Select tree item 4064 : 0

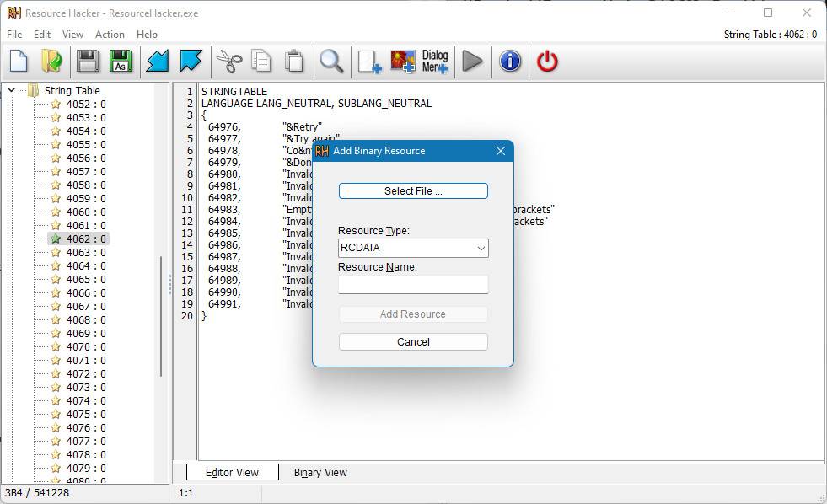coord(86,265)
